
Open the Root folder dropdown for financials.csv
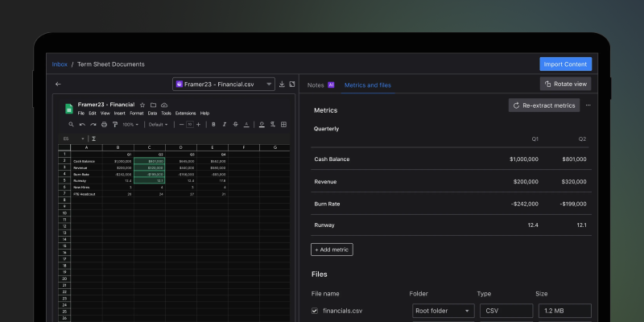pos(444,311)
